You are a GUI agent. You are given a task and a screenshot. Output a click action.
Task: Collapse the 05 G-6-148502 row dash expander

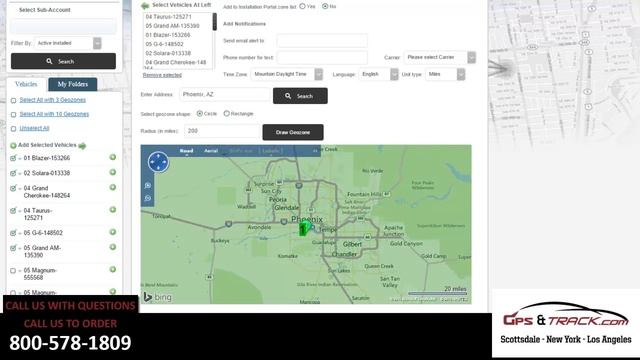[20, 233]
